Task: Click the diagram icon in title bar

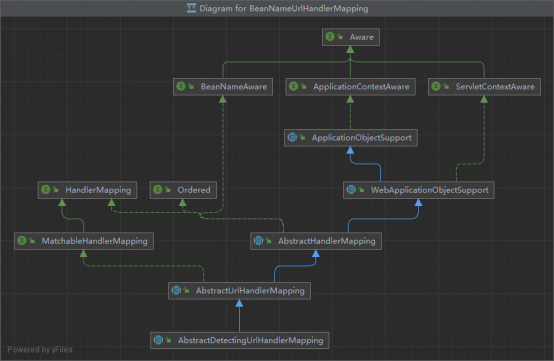Action: pos(191,8)
